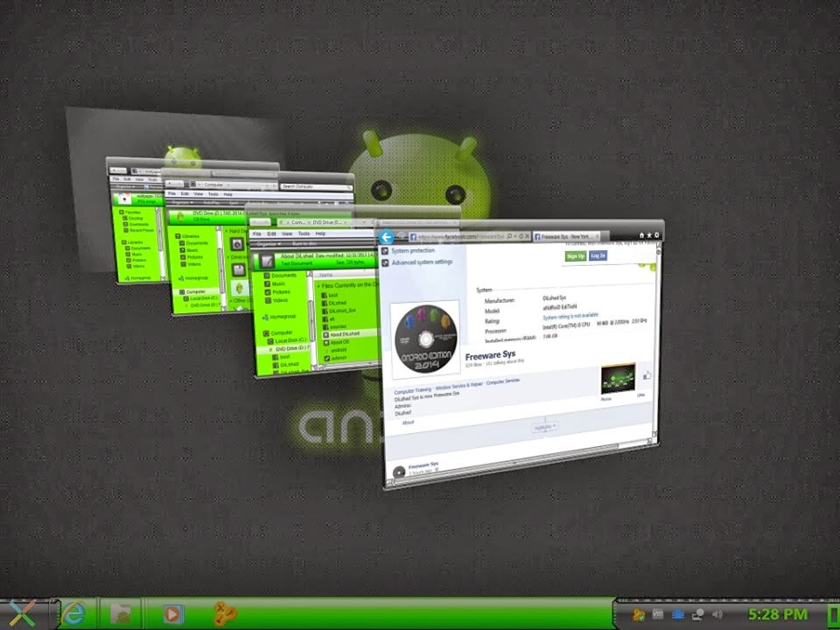840x630 pixels.
Task: Click the Window Service & Repair link
Action: point(459,386)
